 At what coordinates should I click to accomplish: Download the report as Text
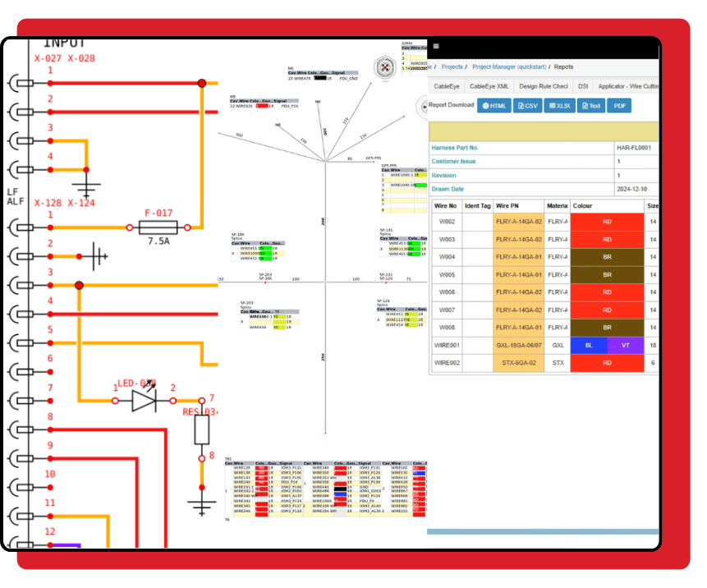[x=590, y=106]
